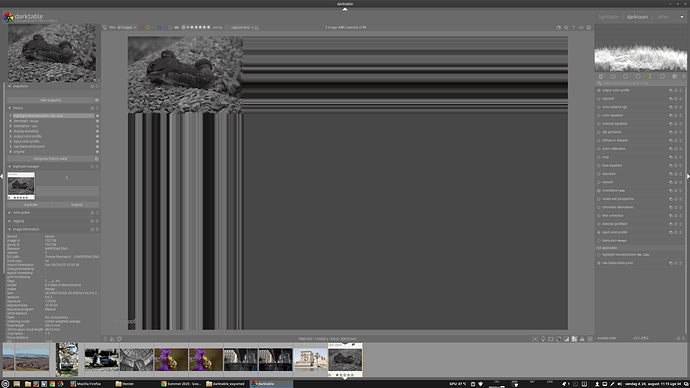Collapse the image information panel

pyautogui.click(x=10, y=229)
